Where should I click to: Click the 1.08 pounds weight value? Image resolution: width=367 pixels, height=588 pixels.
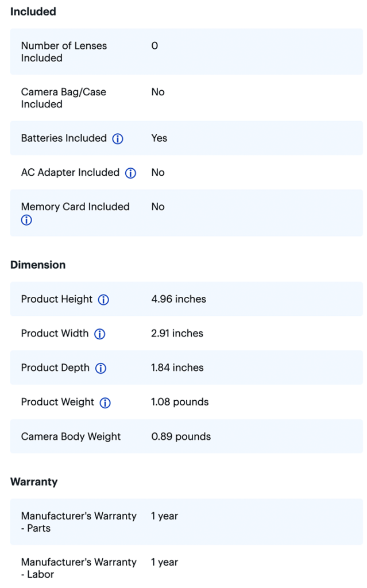click(x=180, y=402)
